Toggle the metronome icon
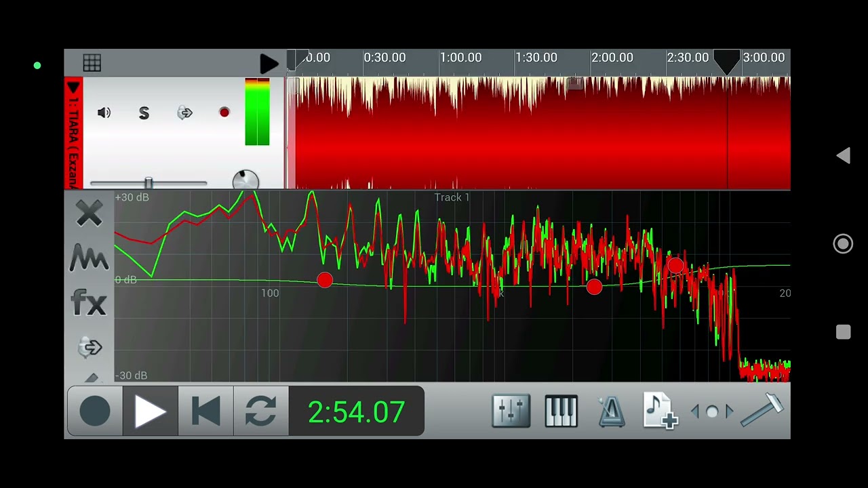 point(612,411)
